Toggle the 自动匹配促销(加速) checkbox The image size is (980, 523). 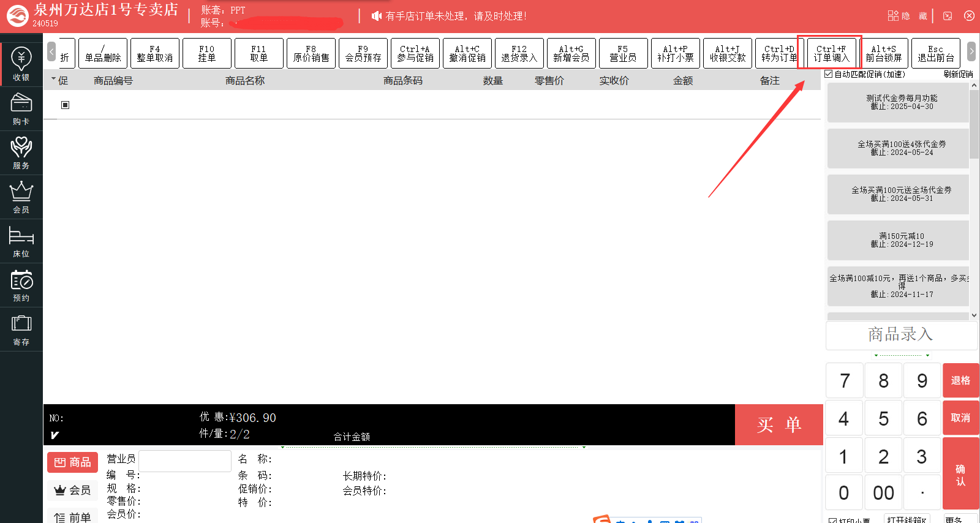(829, 74)
